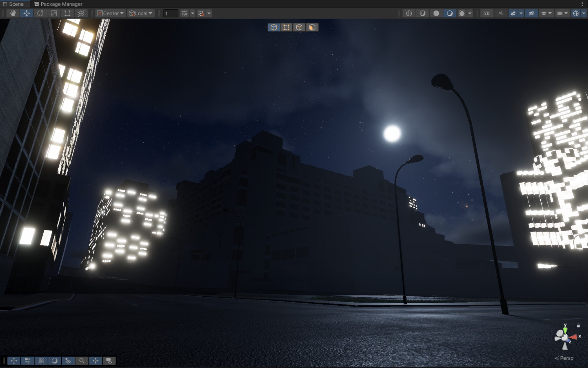Select the Rotate tool
This screenshot has width=588, height=368.
(x=40, y=13)
